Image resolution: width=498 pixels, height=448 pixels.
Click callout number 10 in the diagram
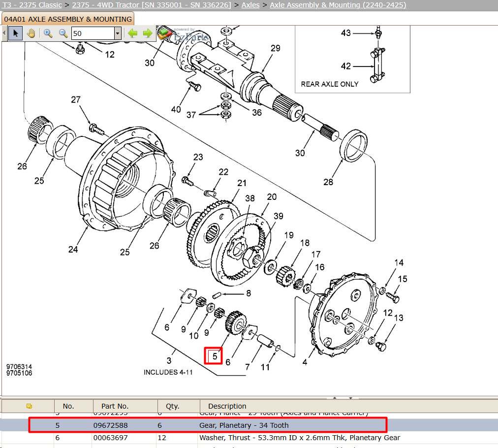pos(193,336)
